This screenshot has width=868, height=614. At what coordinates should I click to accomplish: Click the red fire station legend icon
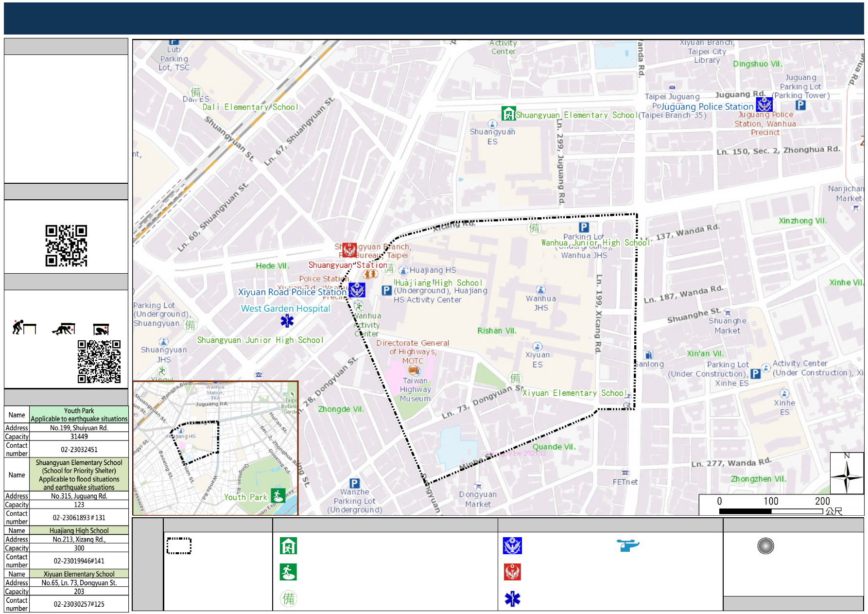click(x=512, y=572)
